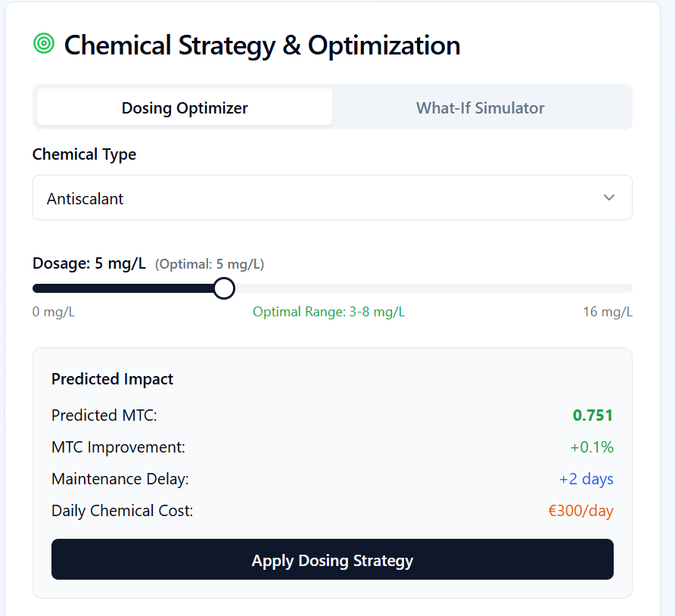
Task: Click the 16 mg/L end of the slider
Action: coord(608,311)
